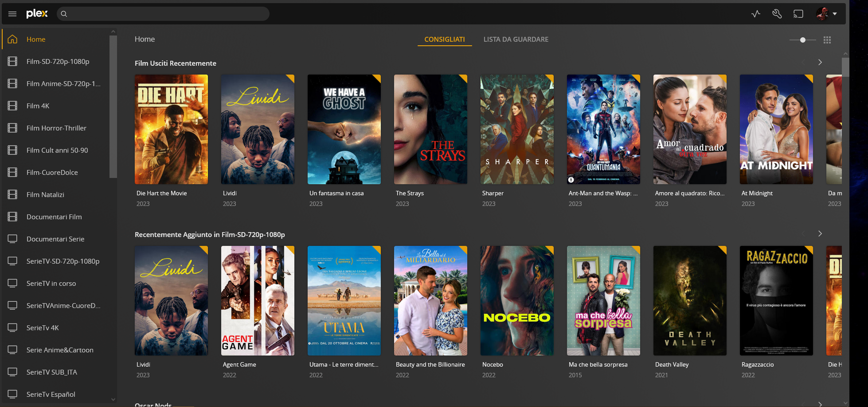Click TV icon beside SerieTVAnime-CuoreD
868x407 pixels.
point(12,305)
